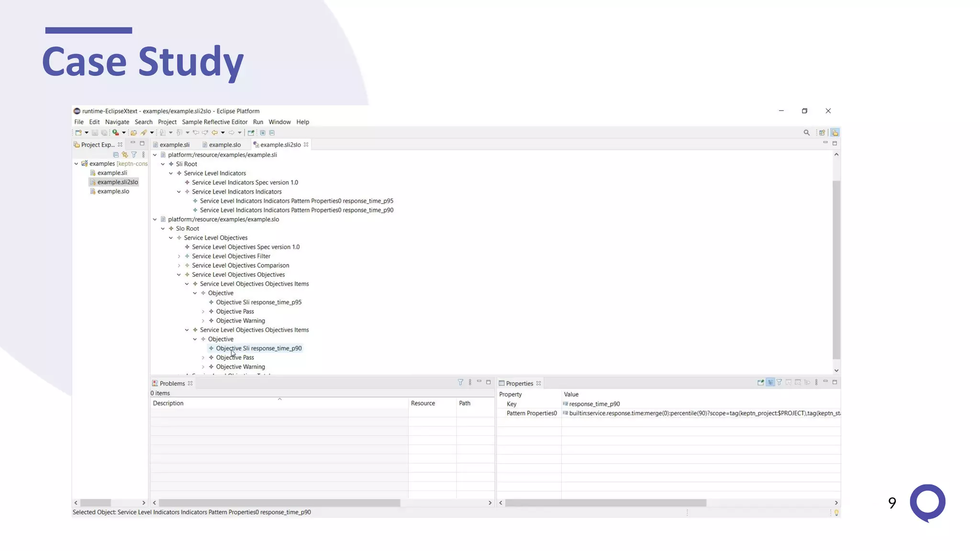Image resolution: width=980 pixels, height=551 pixels.
Task: Collapse the Sli Root tree node
Action: 163,164
